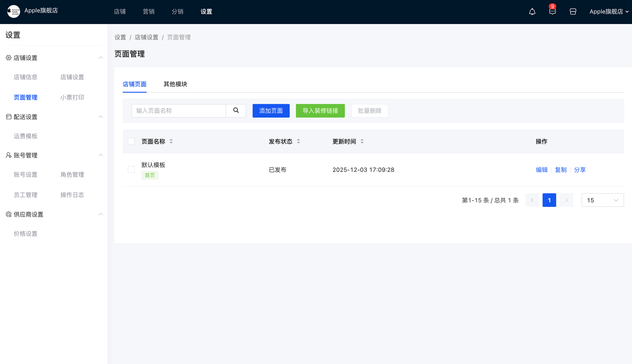This screenshot has width=632, height=364.
Task: Focus the page name search field
Action: (179, 111)
